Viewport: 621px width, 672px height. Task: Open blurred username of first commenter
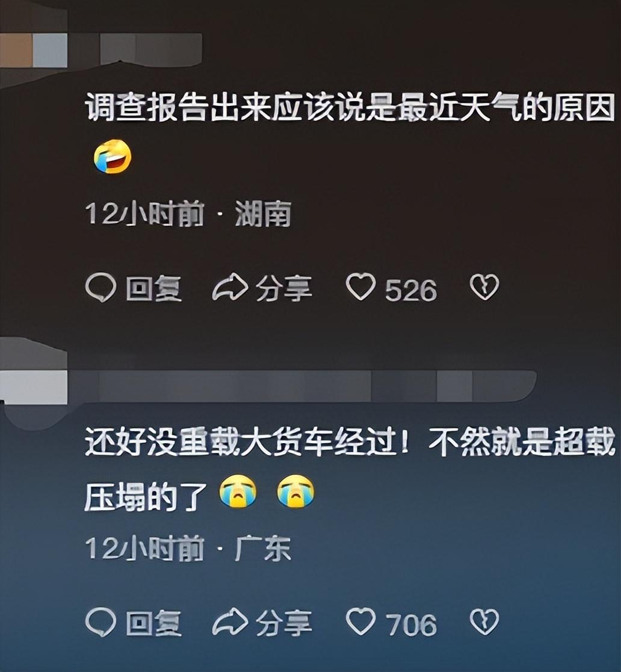tap(151, 50)
